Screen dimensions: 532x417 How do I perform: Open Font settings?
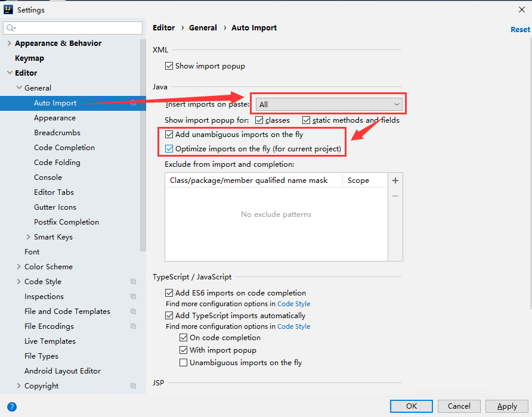pos(32,252)
